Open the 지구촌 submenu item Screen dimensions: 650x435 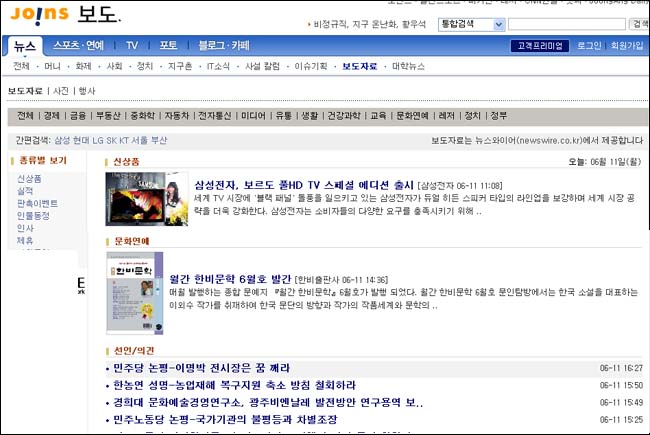coord(180,66)
